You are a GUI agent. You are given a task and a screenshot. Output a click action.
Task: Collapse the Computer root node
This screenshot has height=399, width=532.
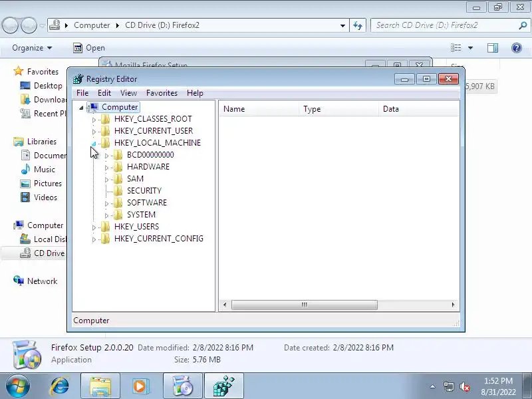pos(81,108)
